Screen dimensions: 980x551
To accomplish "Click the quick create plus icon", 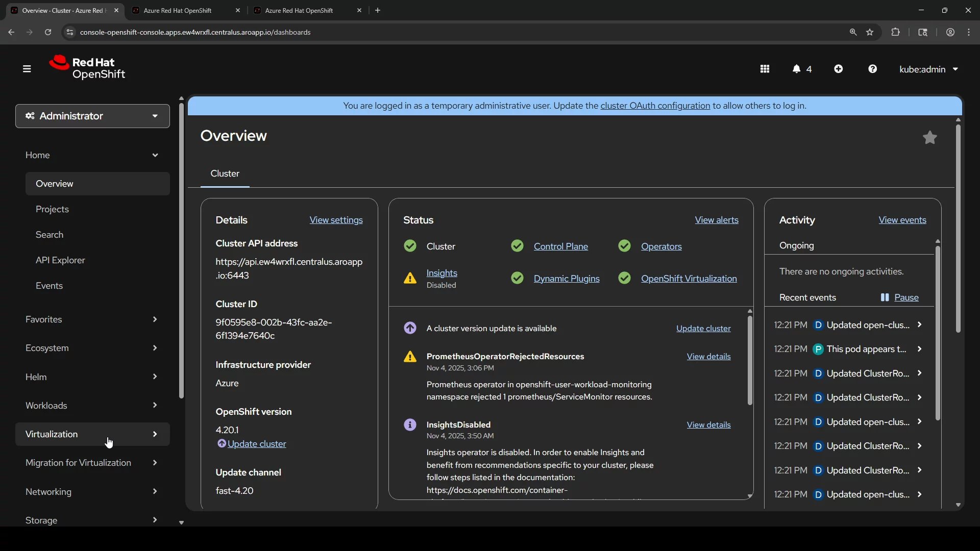I will (838, 69).
